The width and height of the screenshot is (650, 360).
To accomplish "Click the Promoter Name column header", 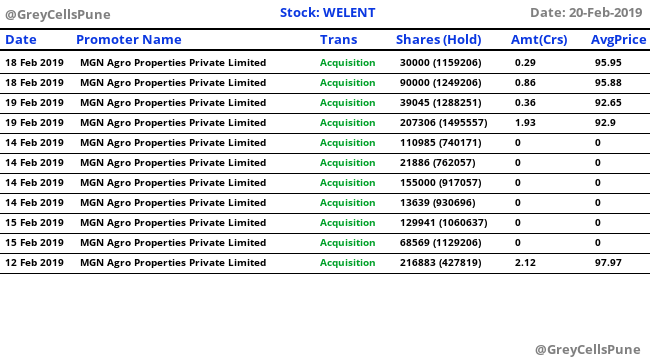I will point(129,40).
